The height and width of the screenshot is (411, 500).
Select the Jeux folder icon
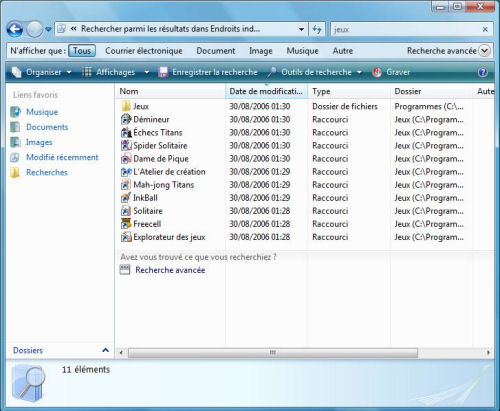click(x=126, y=106)
